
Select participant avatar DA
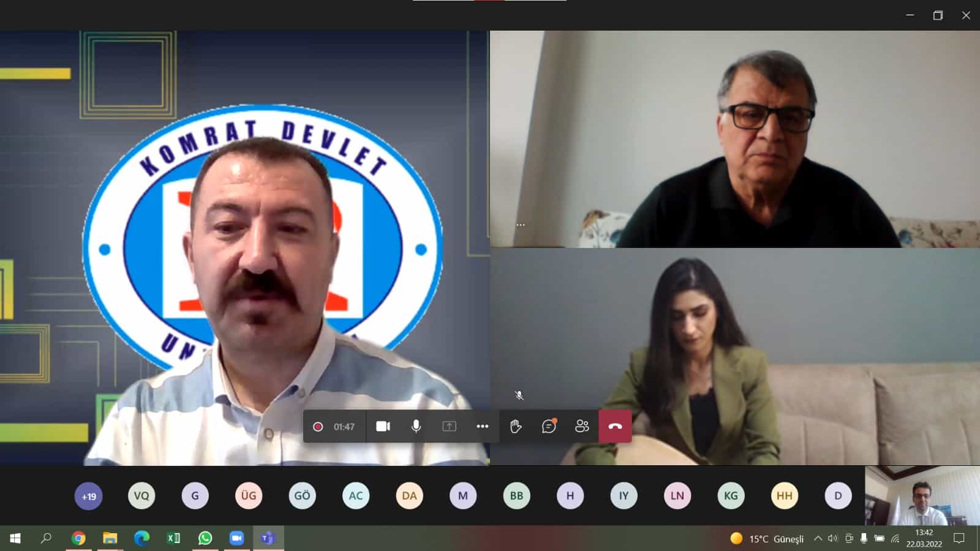409,496
